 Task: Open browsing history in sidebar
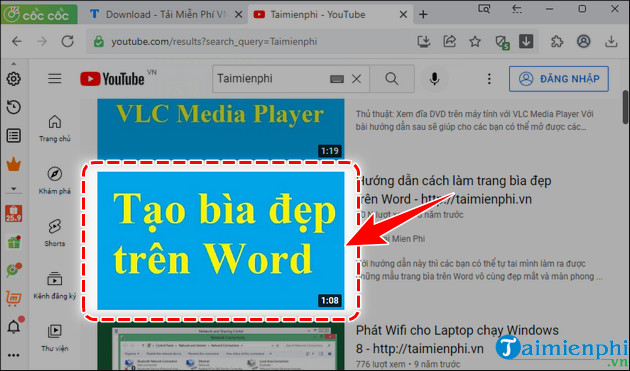14,107
